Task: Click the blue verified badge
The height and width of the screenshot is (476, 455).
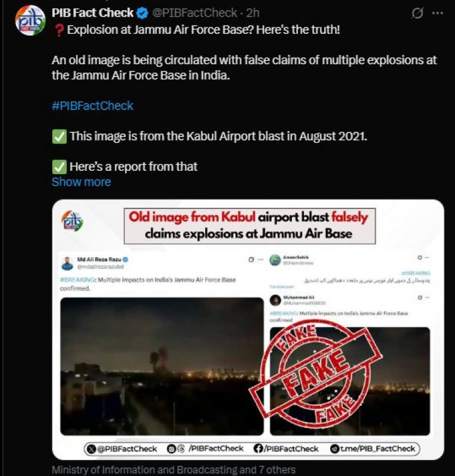Action: coord(143,12)
